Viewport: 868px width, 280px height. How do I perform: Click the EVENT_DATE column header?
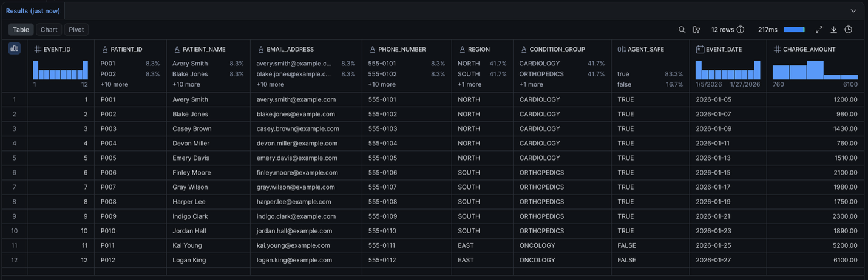tap(724, 49)
